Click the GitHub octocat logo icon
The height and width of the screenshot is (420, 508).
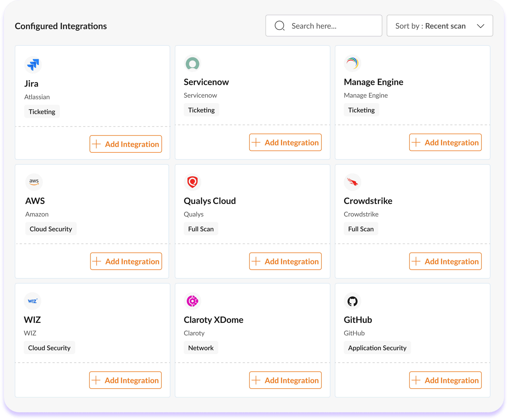pos(352,301)
